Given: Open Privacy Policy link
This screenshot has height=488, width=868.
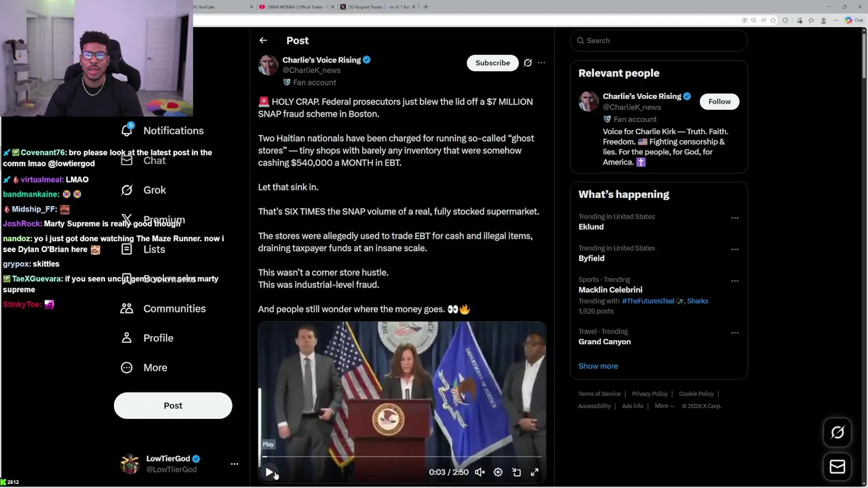Looking at the screenshot, I should [x=650, y=394].
